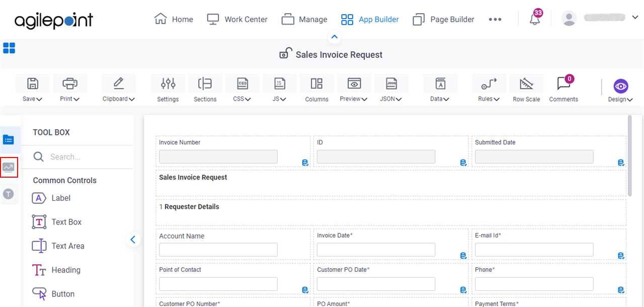644x307 pixels.
Task: Expand the Preview dropdown arrow
Action: pyautogui.click(x=364, y=99)
